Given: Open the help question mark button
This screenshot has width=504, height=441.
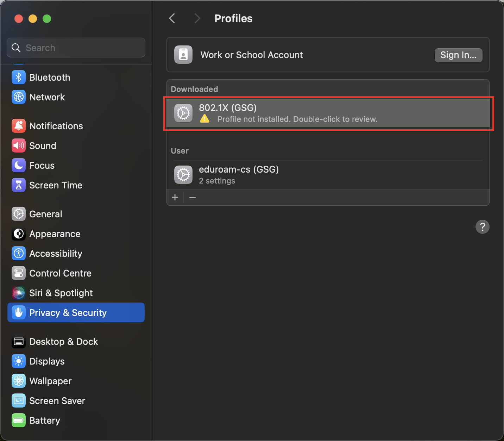Looking at the screenshot, I should pyautogui.click(x=482, y=227).
